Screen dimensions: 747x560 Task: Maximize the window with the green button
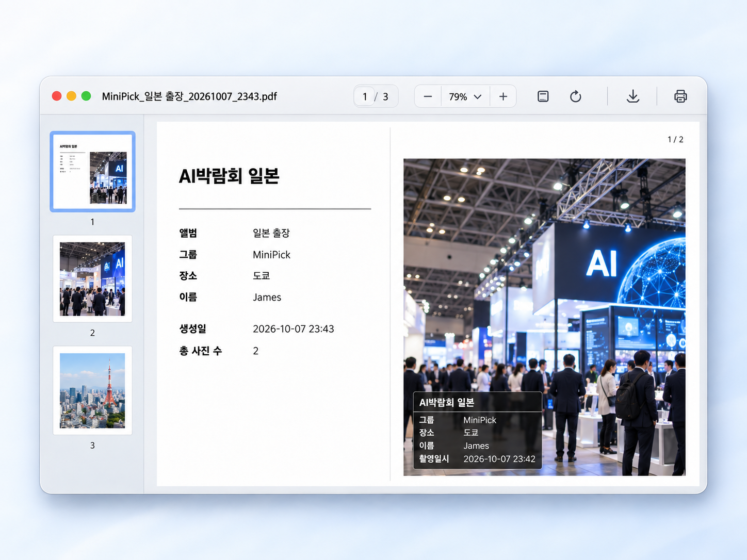click(x=86, y=96)
